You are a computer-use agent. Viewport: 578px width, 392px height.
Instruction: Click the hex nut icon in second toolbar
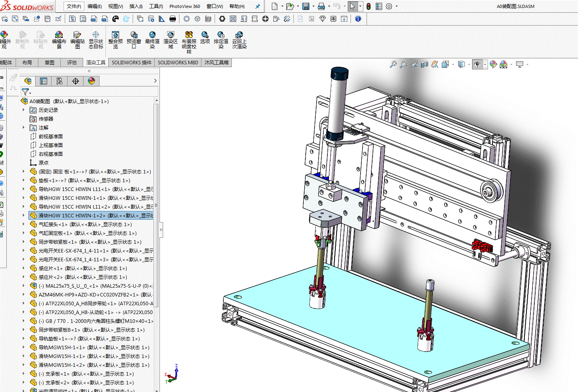222,19
